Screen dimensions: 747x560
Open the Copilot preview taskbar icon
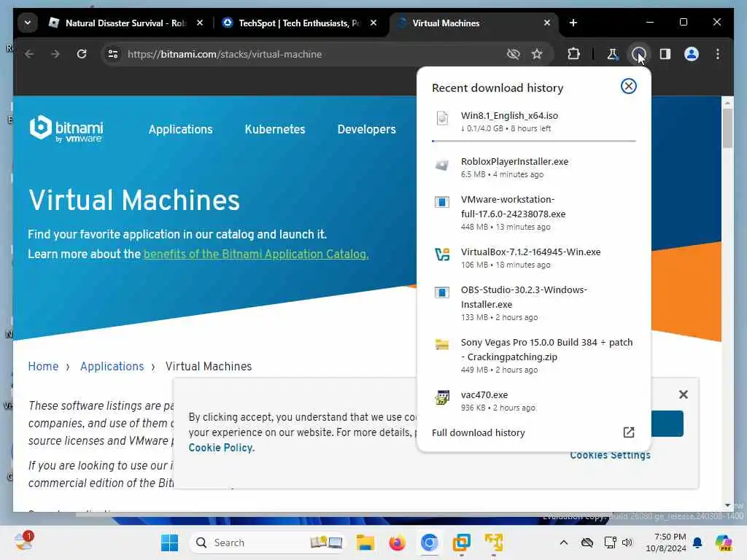(724, 542)
